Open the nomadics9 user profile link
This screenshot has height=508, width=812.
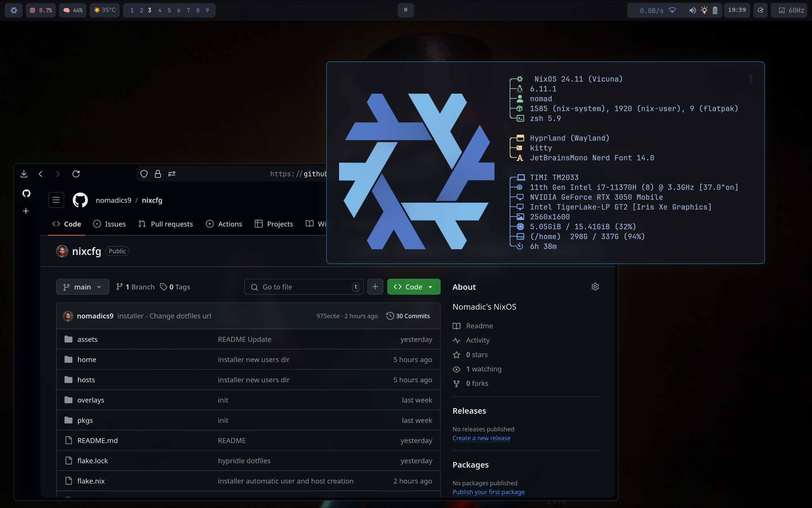(x=114, y=200)
